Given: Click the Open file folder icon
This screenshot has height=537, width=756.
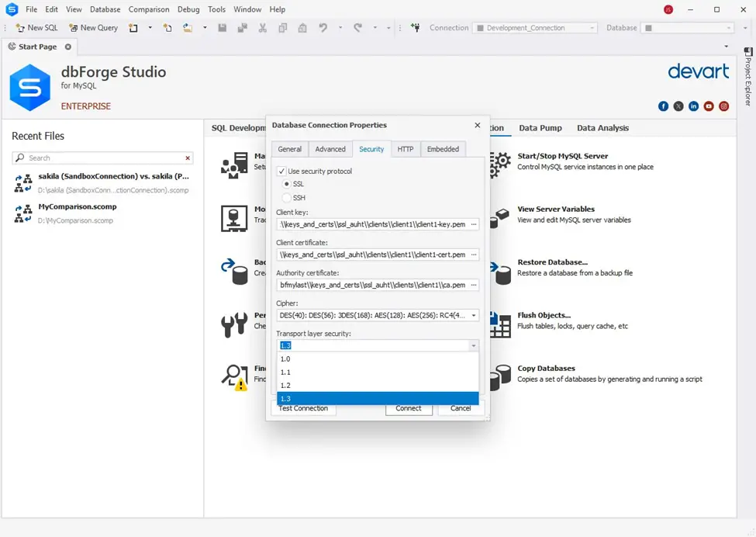Looking at the screenshot, I should pyautogui.click(x=188, y=28).
